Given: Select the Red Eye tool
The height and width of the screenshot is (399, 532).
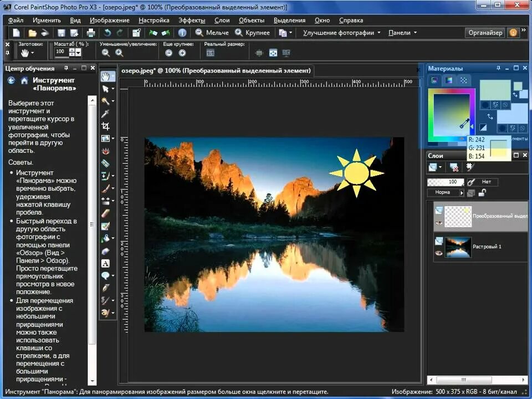Looking at the screenshot, I should pyautogui.click(x=105, y=151).
